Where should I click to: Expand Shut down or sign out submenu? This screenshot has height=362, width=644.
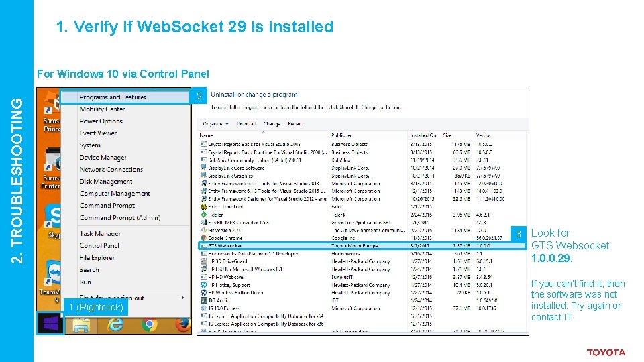point(182,298)
